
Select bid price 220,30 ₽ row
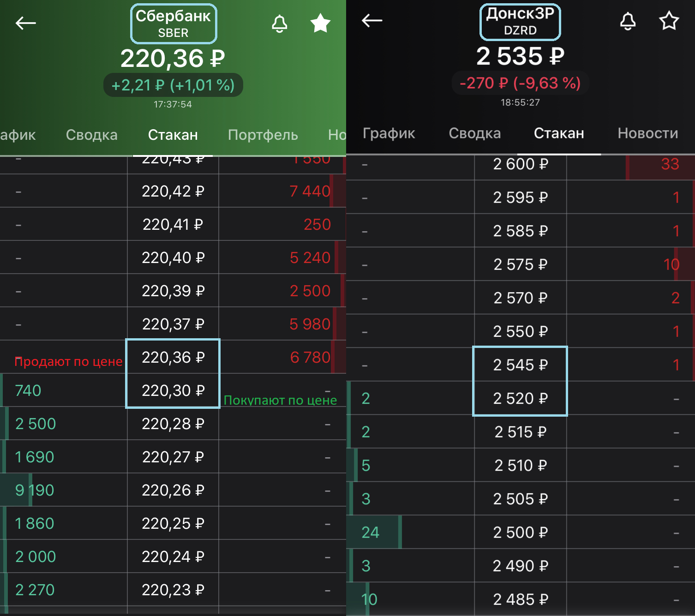point(173,390)
